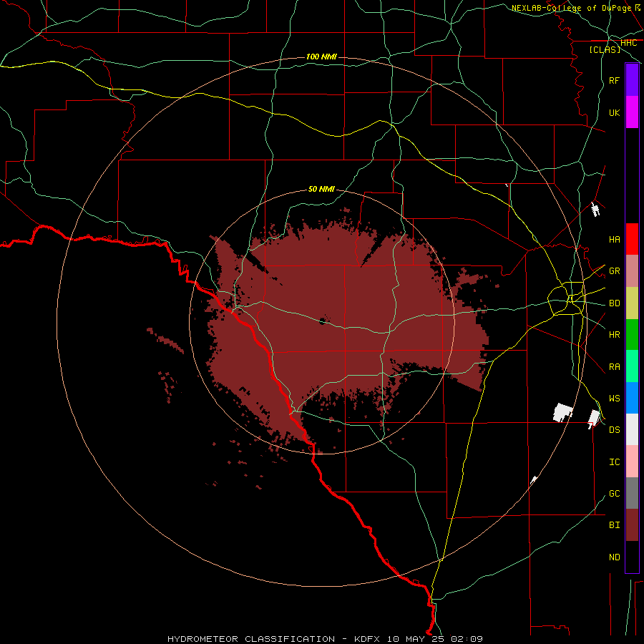The image size is (644, 644).
Task: Click the light pink IC swatch
Action: (632, 462)
